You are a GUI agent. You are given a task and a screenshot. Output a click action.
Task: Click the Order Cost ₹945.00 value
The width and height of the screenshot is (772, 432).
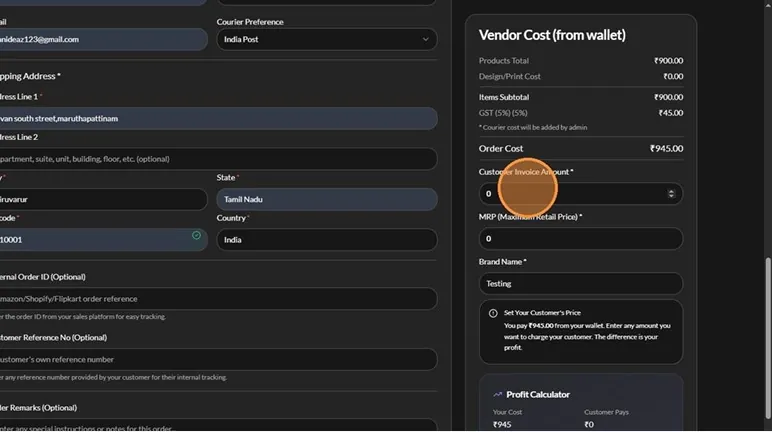666,149
